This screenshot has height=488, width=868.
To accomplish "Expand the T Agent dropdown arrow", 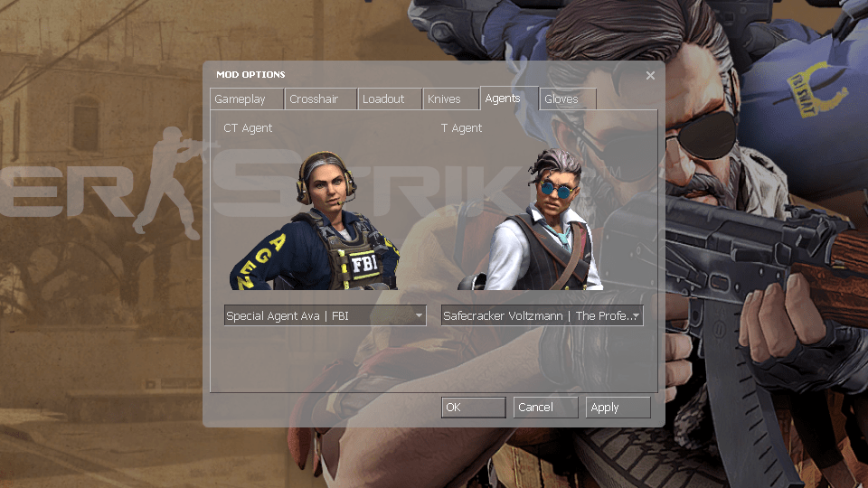I will (636, 316).
